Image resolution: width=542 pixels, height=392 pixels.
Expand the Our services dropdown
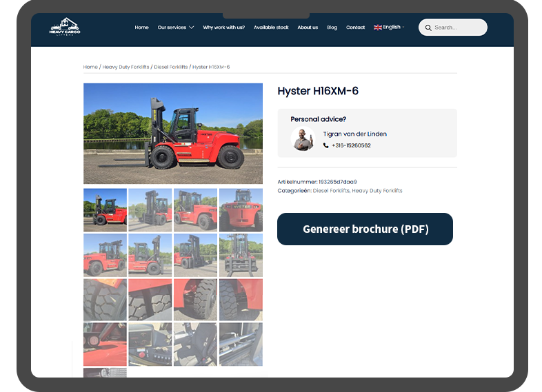click(175, 28)
